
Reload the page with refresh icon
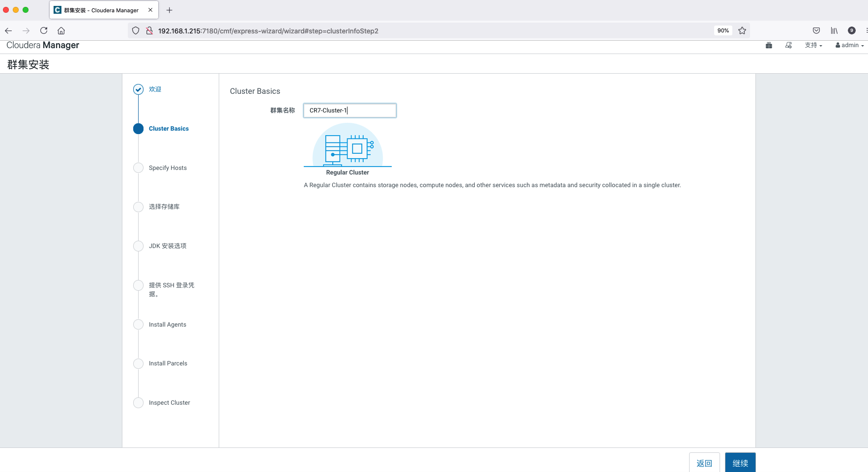pos(44,30)
